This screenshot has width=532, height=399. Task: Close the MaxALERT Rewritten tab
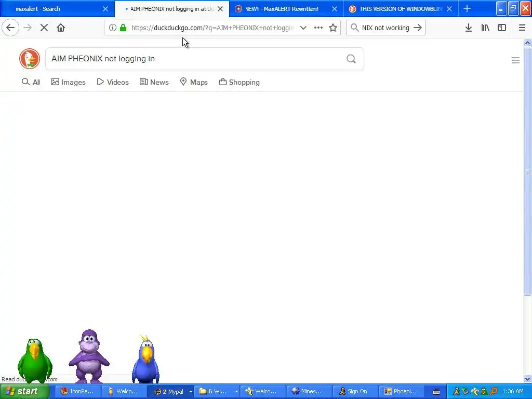(335, 9)
